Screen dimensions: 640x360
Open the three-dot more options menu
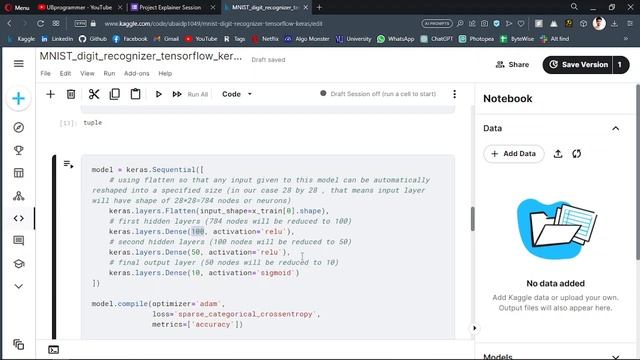[454, 94]
